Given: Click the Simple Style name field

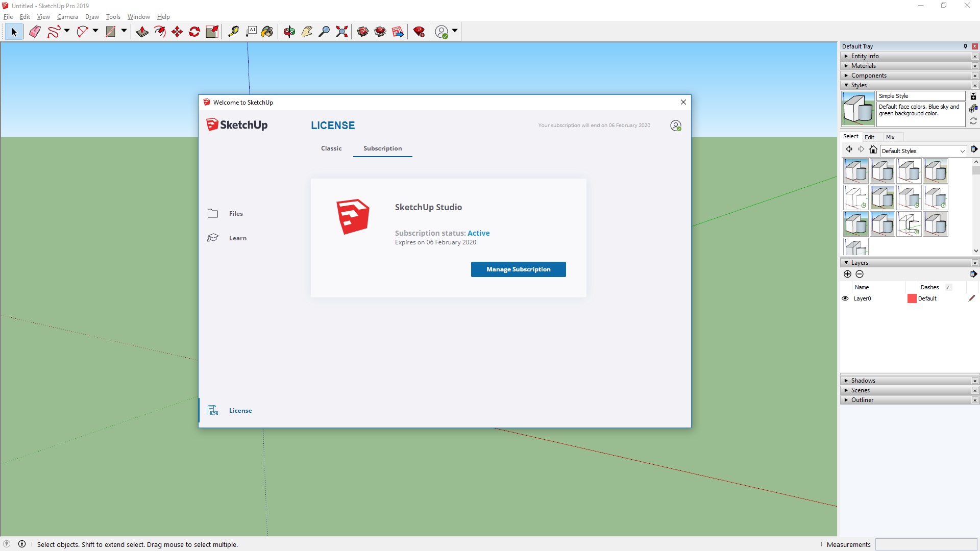Looking at the screenshot, I should (921, 96).
